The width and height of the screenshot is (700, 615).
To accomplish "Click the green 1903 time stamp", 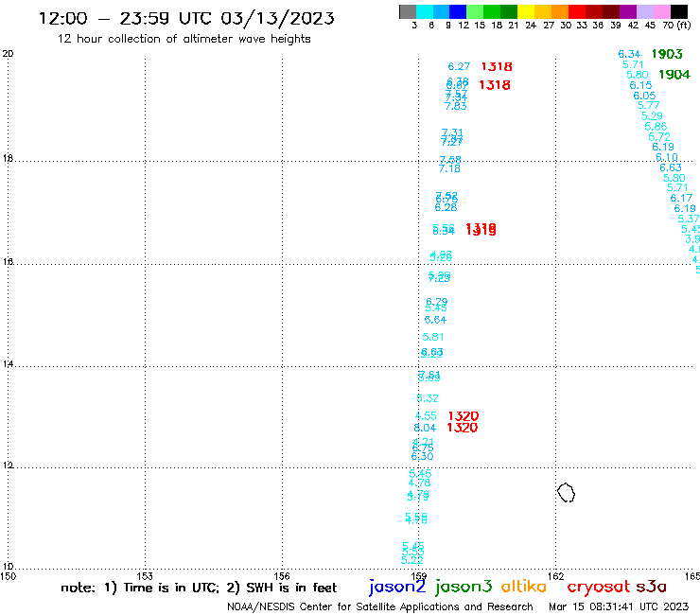I will (x=667, y=54).
